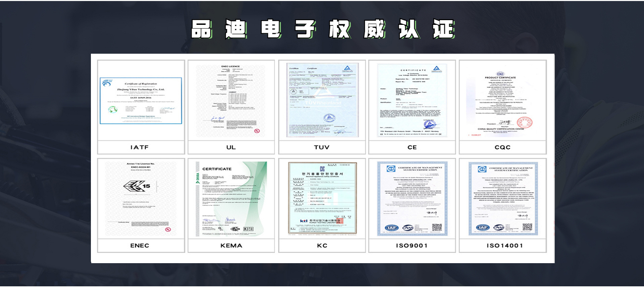Open the CE certificate thumbnail

pyautogui.click(x=412, y=101)
